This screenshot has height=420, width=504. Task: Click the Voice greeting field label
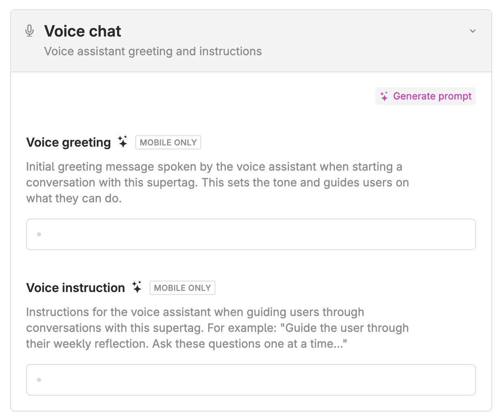click(68, 143)
